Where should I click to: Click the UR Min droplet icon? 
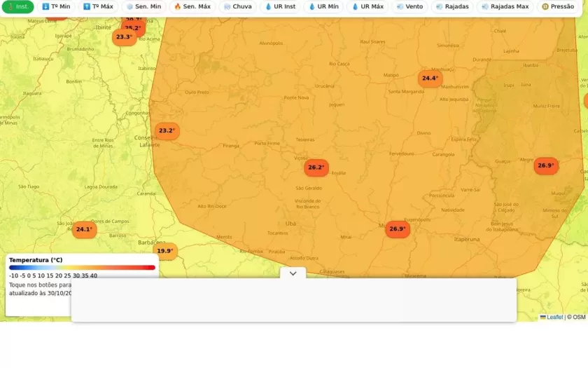point(312,6)
